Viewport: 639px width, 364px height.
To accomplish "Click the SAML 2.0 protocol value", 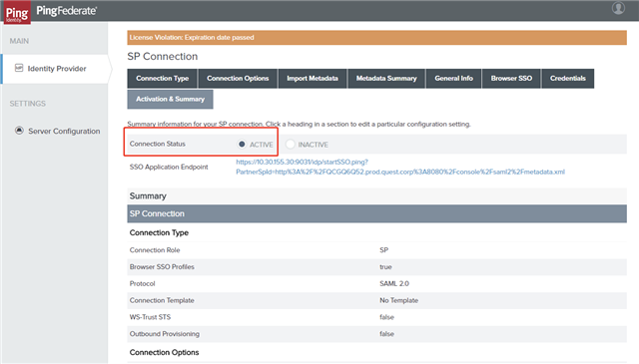I will [x=394, y=284].
